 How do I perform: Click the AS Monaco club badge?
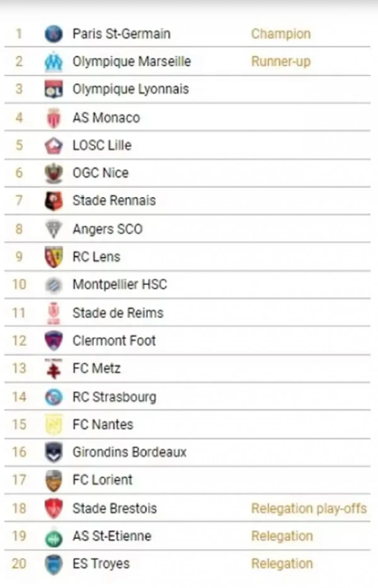point(54,118)
